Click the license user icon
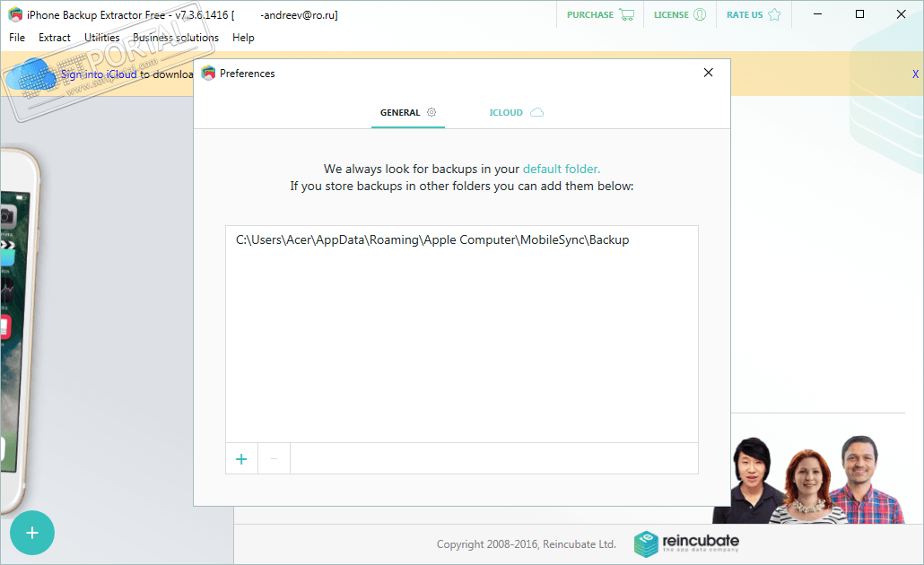The width and height of the screenshot is (924, 565). 700,14
